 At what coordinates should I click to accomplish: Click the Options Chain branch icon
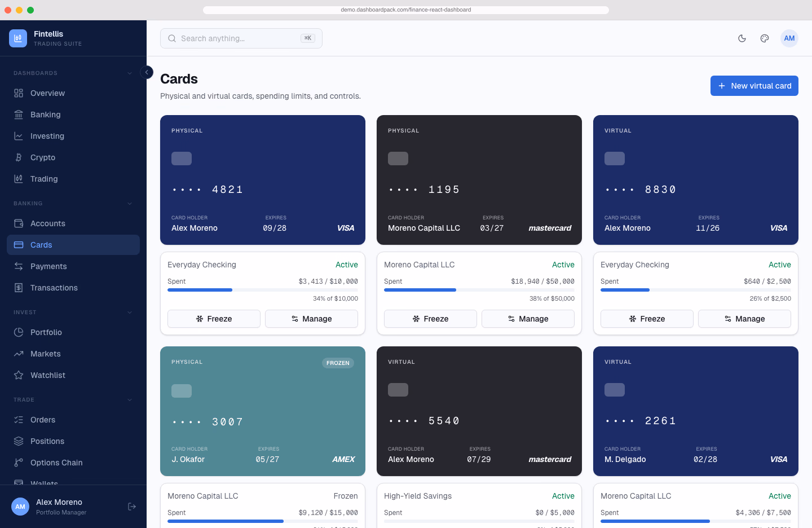pyautogui.click(x=19, y=463)
